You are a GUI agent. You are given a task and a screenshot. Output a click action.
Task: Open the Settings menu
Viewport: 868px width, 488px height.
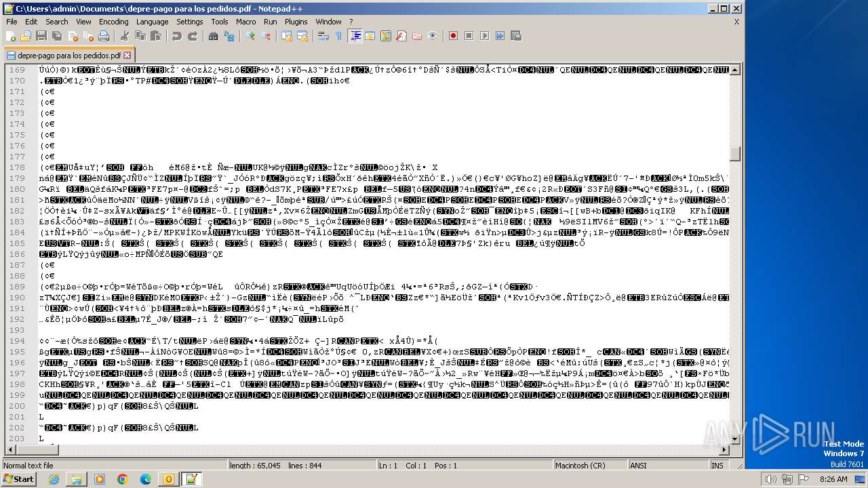(190, 22)
